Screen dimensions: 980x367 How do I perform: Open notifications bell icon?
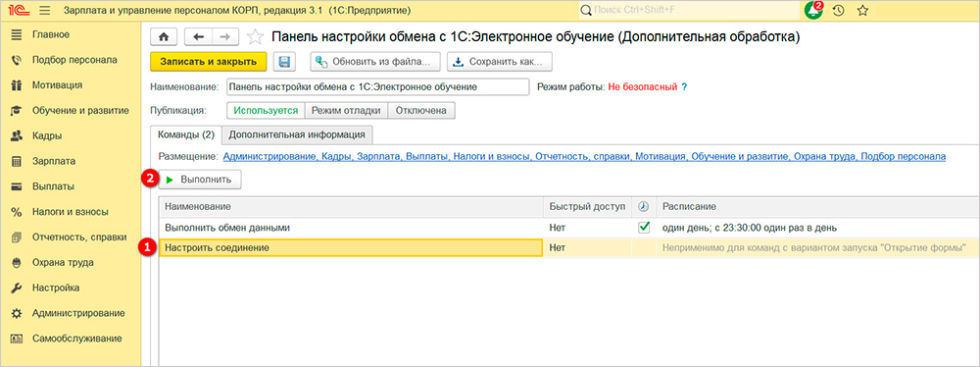813,11
